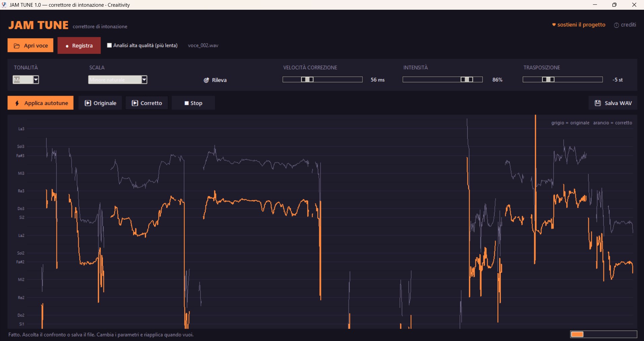Click the 86% intensity value

point(498,80)
